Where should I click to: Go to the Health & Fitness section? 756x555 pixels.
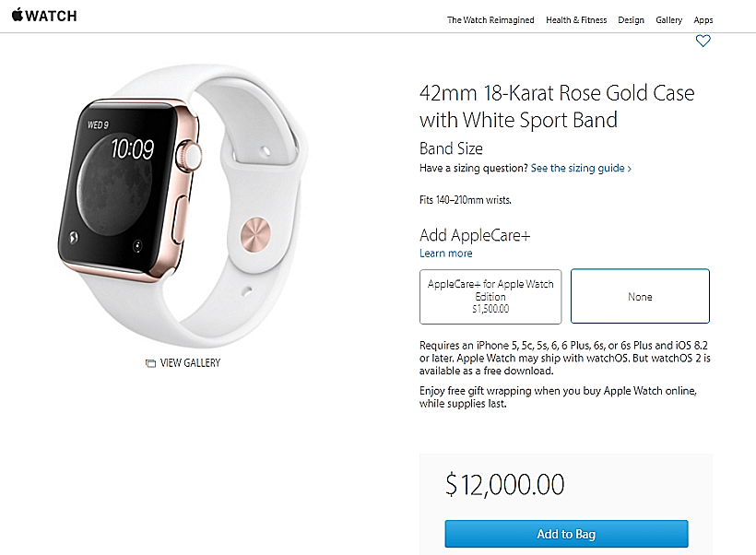pos(576,19)
